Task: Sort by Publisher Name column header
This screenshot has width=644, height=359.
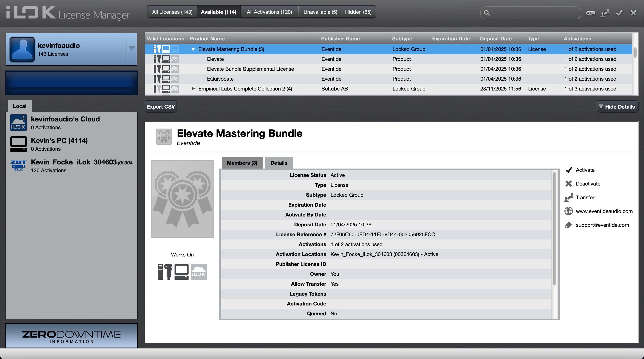Action: click(x=340, y=39)
